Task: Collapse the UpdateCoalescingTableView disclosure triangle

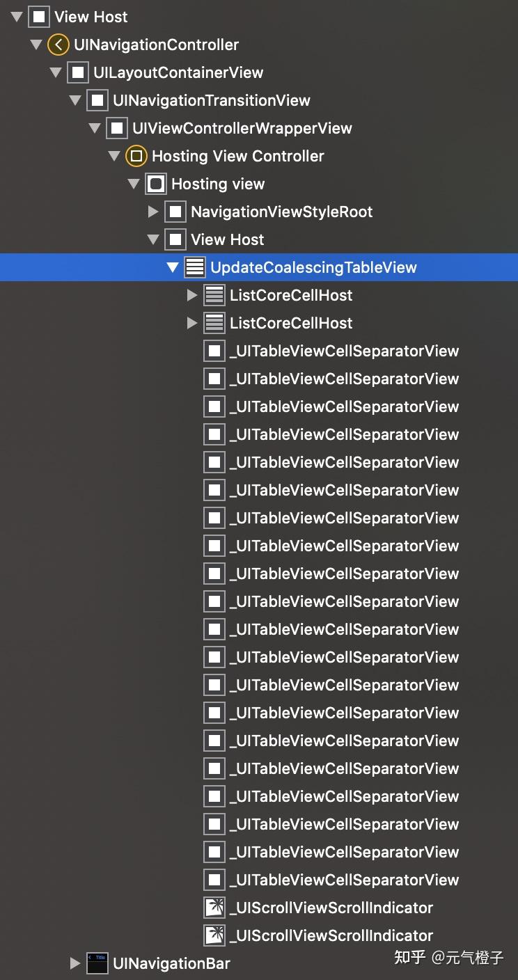Action: (173, 268)
